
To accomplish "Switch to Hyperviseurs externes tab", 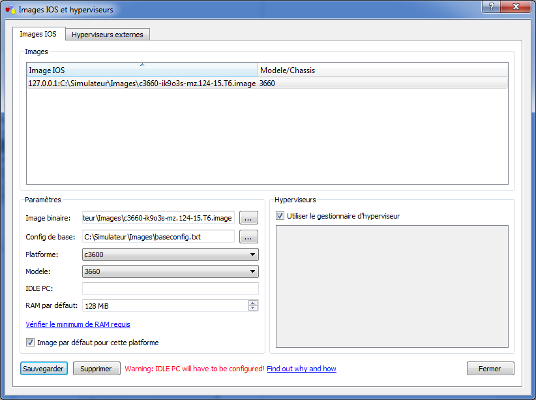I will [107, 35].
